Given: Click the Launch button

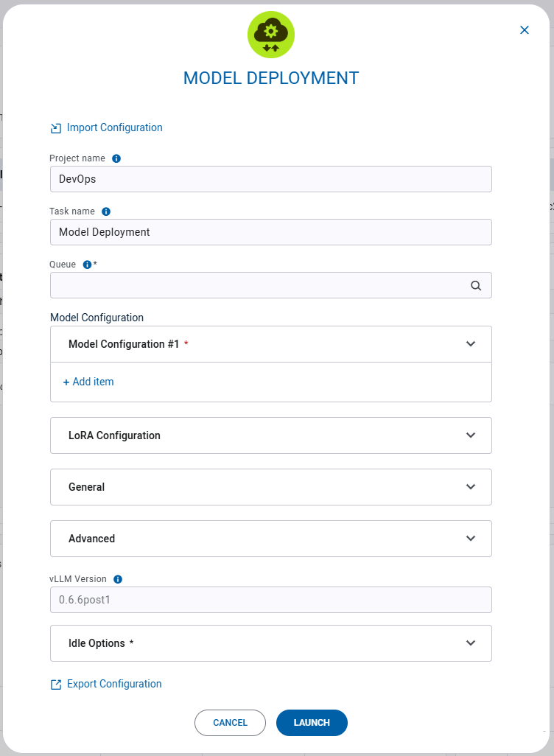Looking at the screenshot, I should (x=312, y=723).
